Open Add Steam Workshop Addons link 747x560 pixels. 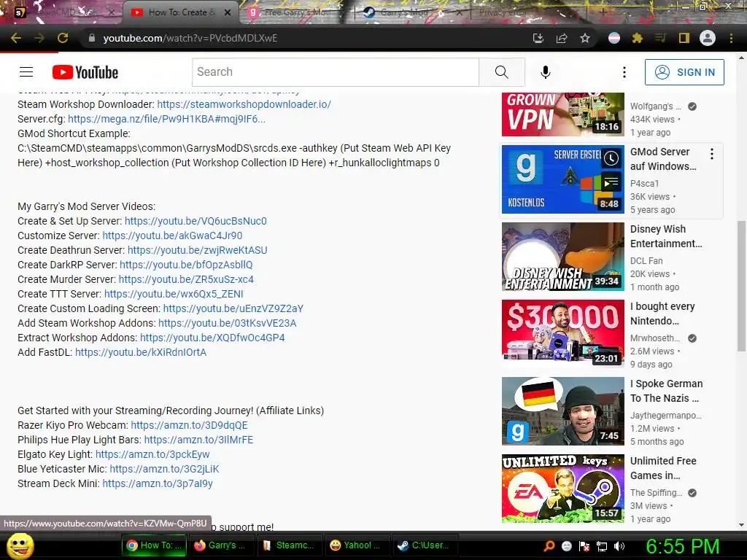click(x=228, y=323)
